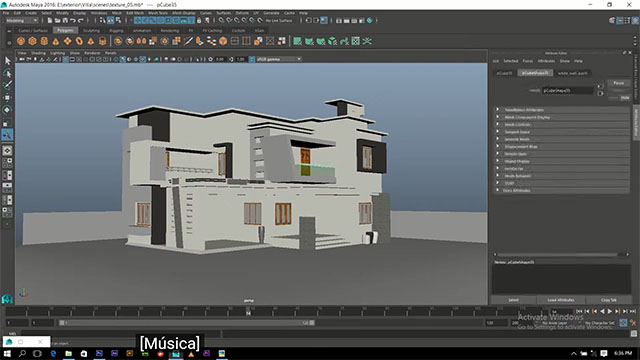Click the Undo arrow in status line
640x360 pixels.
click(x=73, y=20)
